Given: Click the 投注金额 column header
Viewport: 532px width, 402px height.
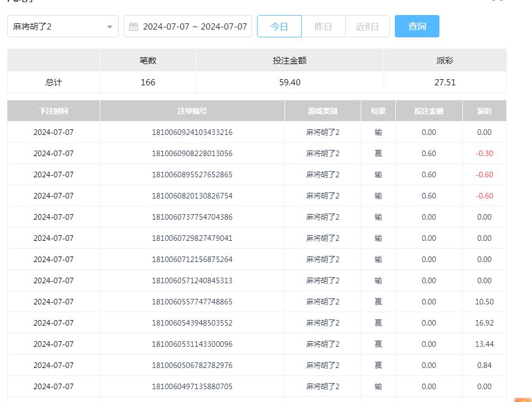Looking at the screenshot, I should click(429, 110).
